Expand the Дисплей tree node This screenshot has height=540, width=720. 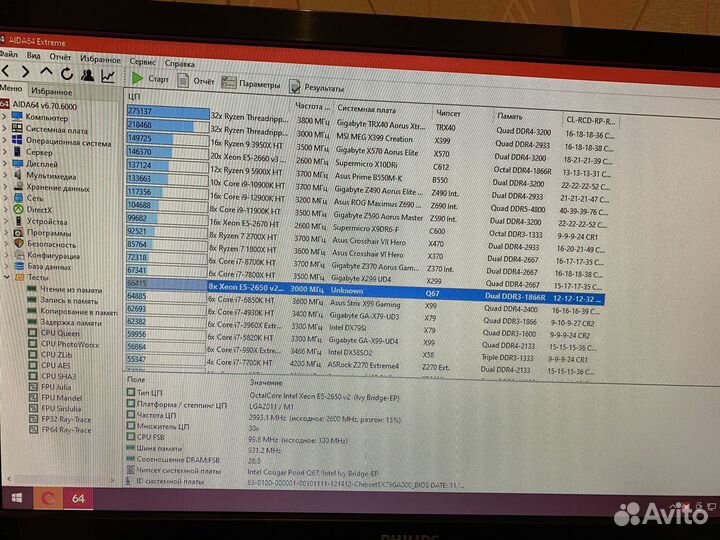point(5,163)
